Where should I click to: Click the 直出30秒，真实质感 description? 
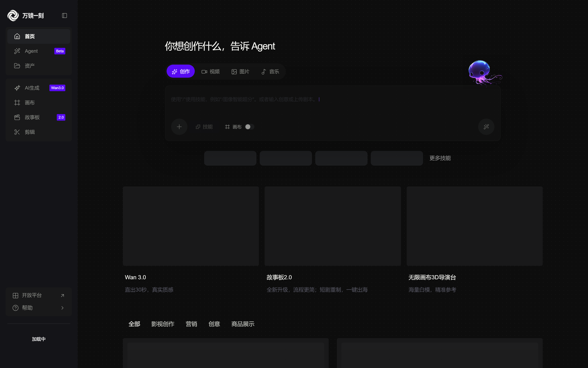click(x=149, y=290)
